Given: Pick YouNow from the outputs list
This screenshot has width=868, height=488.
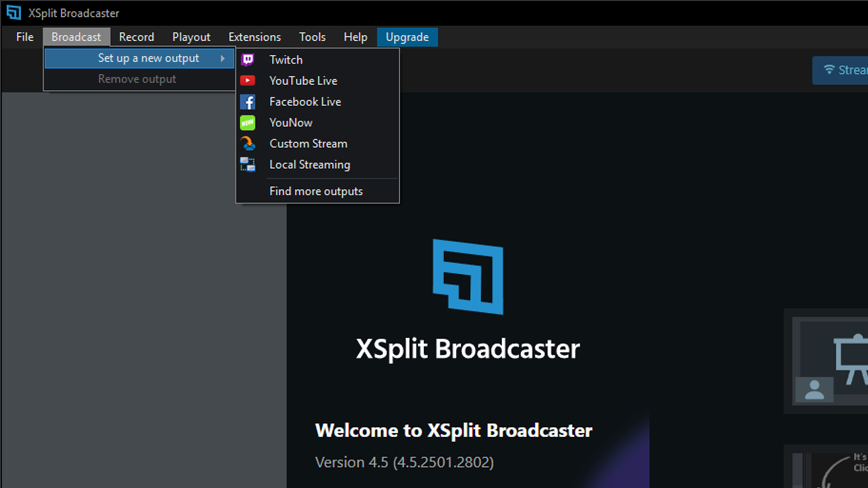Looking at the screenshot, I should 291,123.
